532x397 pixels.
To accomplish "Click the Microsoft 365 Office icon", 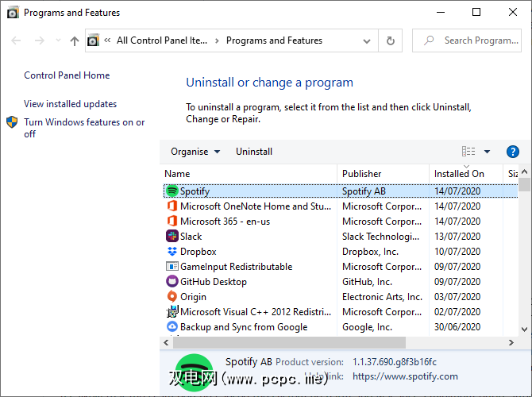I will (x=172, y=222).
